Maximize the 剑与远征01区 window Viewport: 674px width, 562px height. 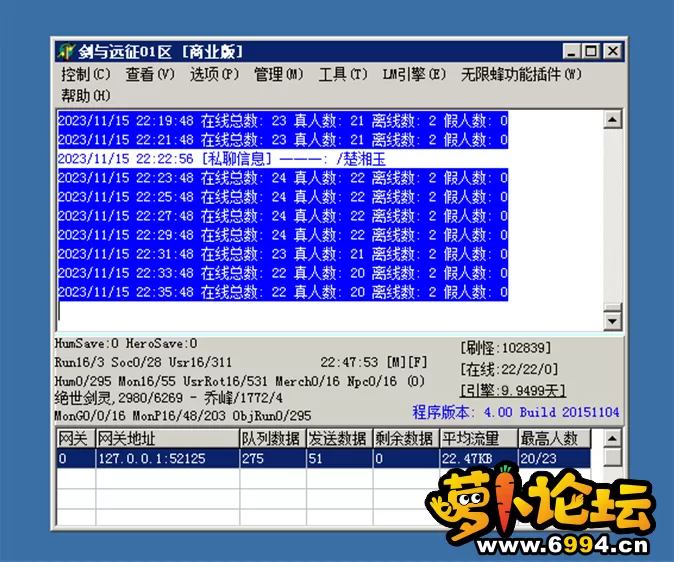[x=591, y=52]
